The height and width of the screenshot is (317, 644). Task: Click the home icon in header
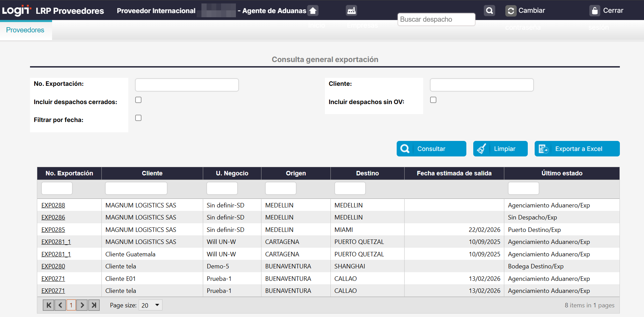[x=313, y=11]
